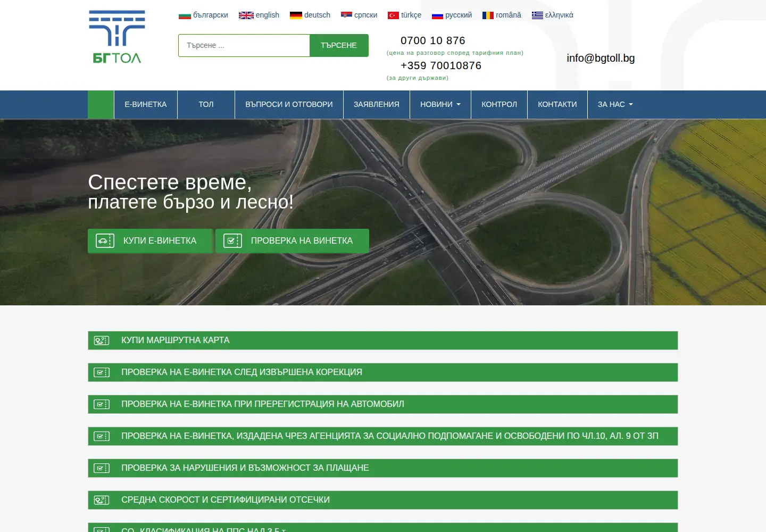Image resolution: width=766 pixels, height=532 pixels.
Task: Click the БГТОЛ logo
Action: 117,37
